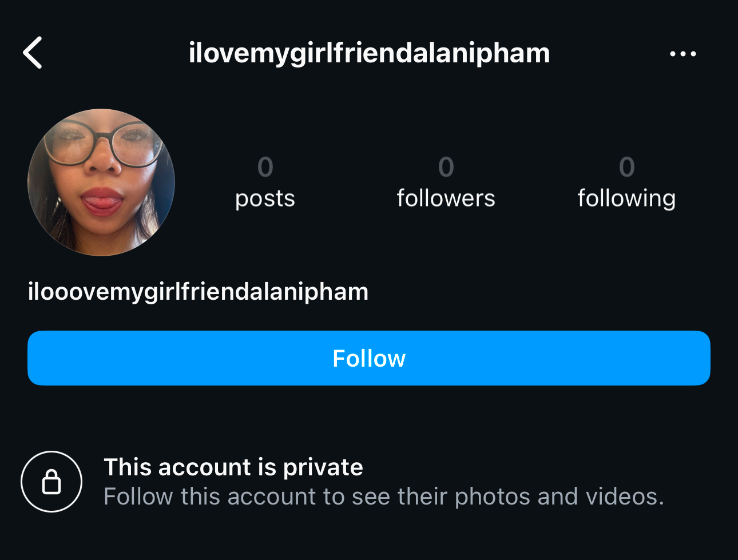Click the padlock private account icon

coord(51,482)
